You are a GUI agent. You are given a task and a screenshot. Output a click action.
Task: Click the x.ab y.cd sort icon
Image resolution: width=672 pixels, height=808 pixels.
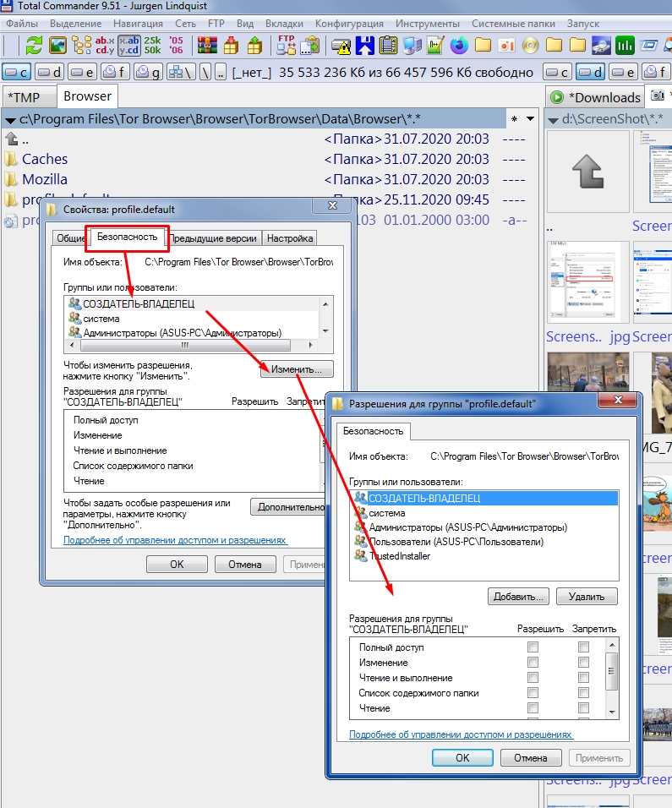click(128, 46)
